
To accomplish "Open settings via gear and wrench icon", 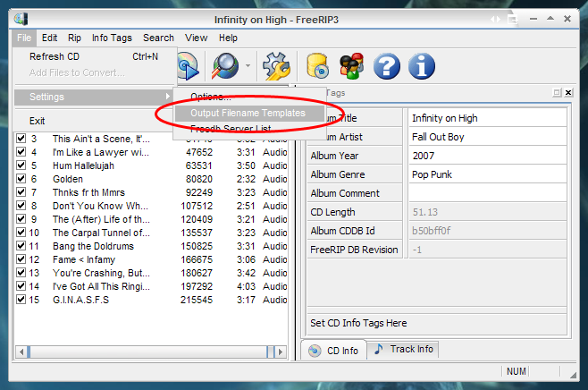I will tap(277, 66).
